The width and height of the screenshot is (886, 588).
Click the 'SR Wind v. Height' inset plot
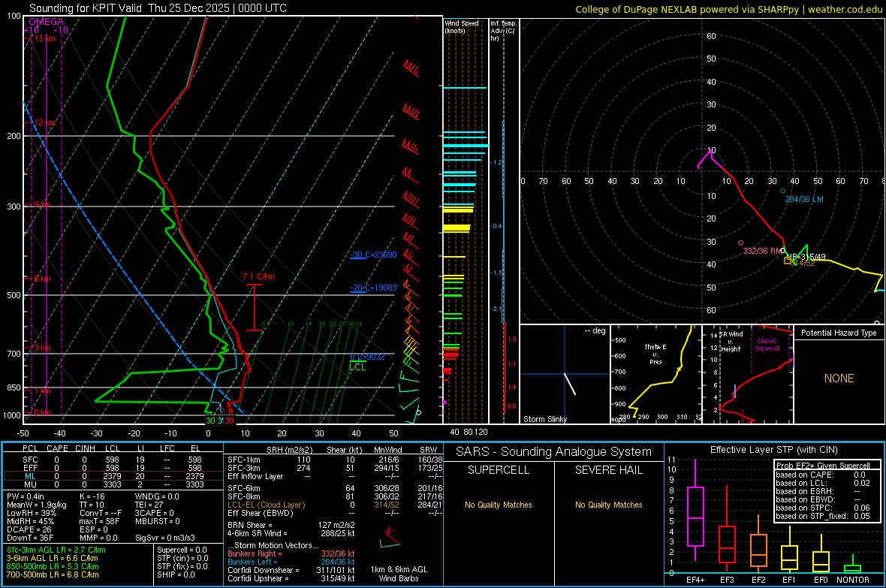[748, 374]
